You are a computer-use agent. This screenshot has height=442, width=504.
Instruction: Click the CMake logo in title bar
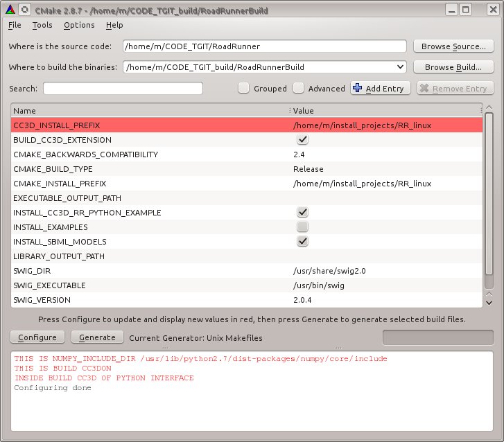coord(10,10)
